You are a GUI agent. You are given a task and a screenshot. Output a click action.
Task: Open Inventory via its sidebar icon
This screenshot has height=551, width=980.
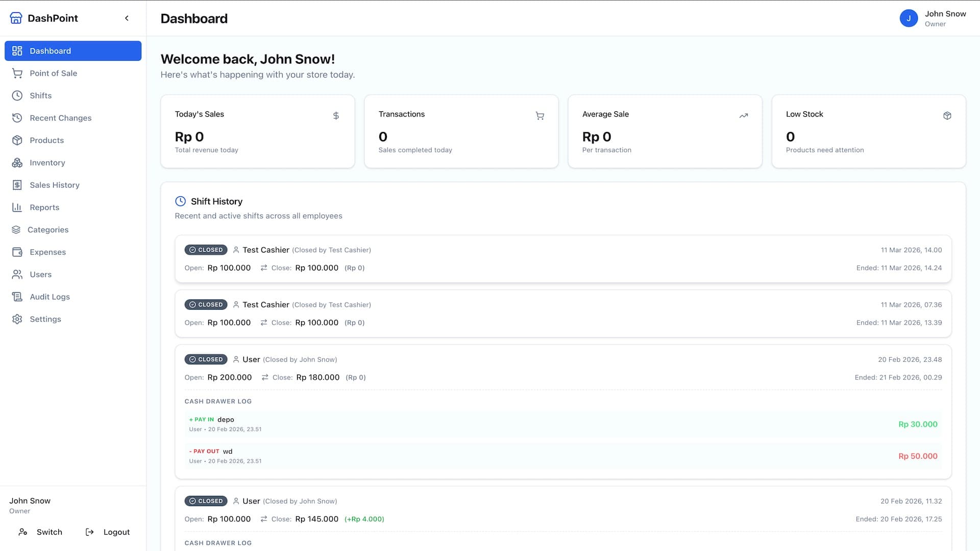pos(17,163)
